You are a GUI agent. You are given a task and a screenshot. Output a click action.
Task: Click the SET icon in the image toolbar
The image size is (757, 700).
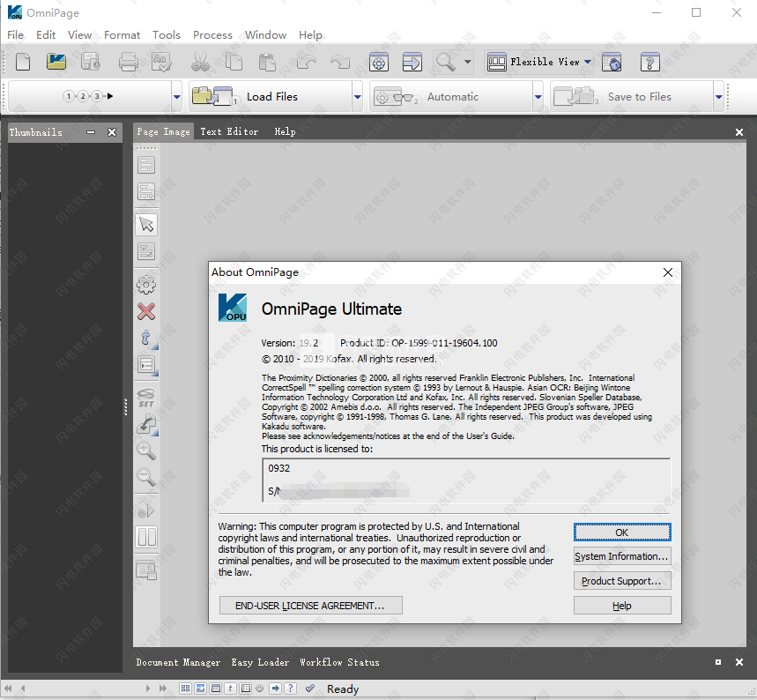146,398
